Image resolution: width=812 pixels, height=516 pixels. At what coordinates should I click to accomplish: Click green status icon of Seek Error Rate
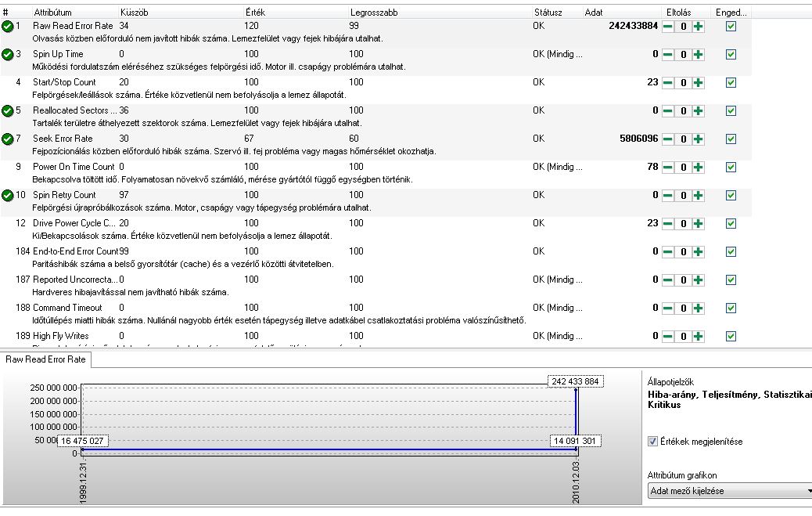(x=7, y=139)
